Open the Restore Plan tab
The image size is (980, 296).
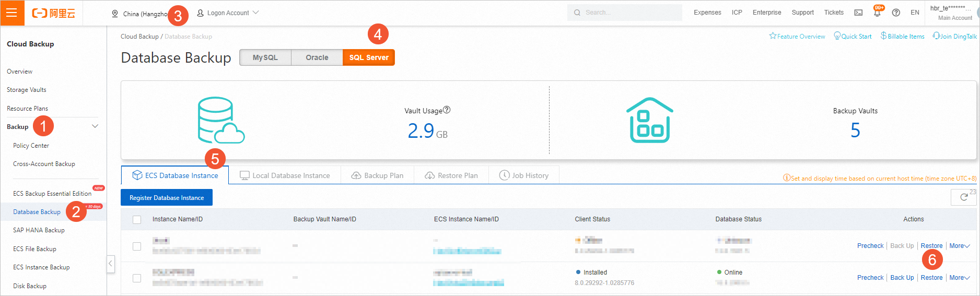451,175
